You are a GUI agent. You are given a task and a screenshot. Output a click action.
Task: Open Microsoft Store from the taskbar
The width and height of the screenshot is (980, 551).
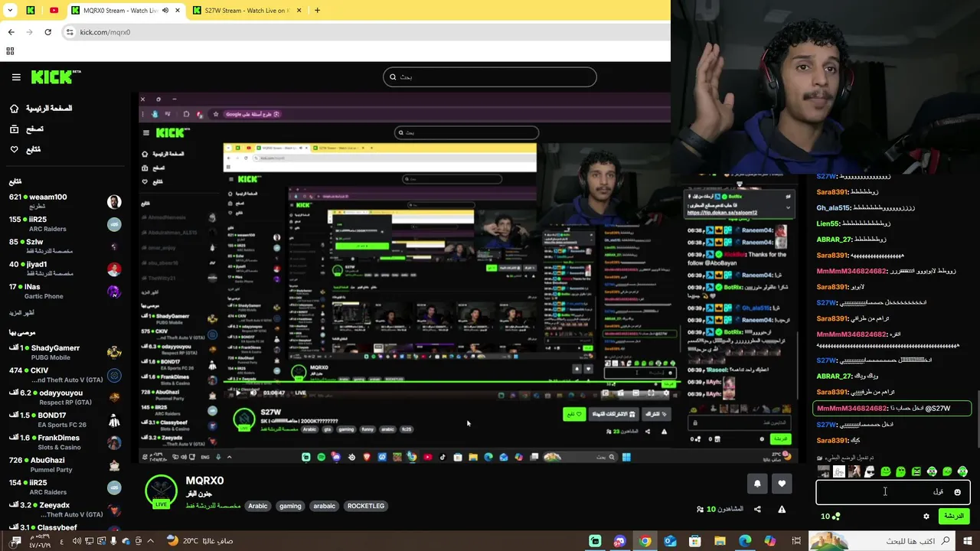point(695,541)
